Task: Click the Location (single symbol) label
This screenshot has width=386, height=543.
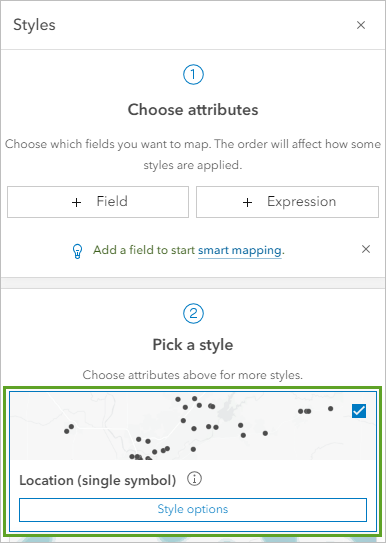Action: click(98, 481)
